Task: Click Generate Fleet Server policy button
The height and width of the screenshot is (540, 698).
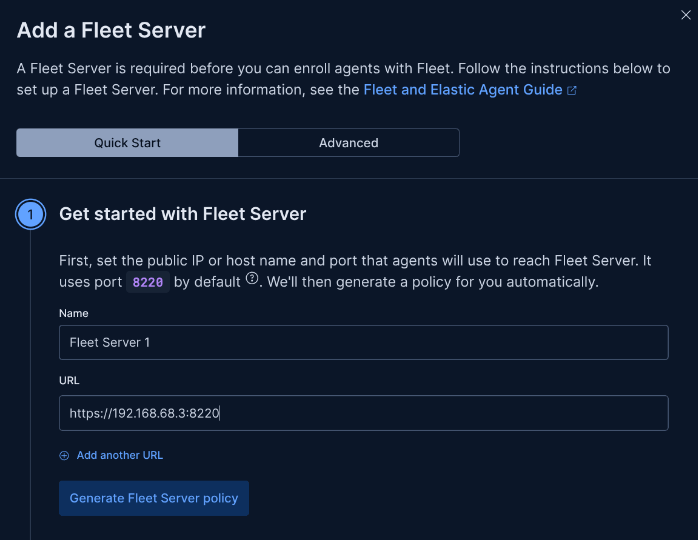Action: coord(154,498)
